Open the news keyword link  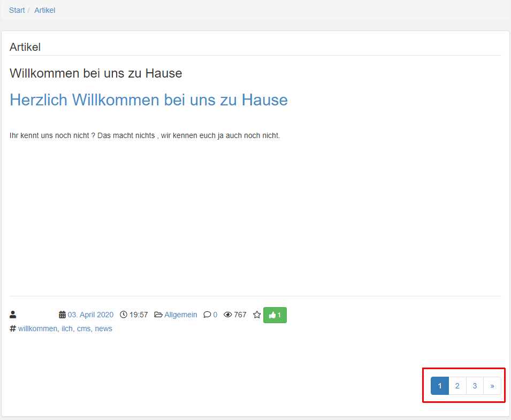tap(104, 329)
